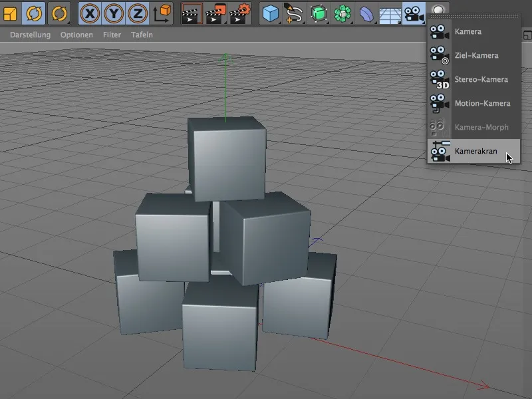Click the blue Bend deformer icon
This screenshot has height=399, width=532.
point(366,13)
